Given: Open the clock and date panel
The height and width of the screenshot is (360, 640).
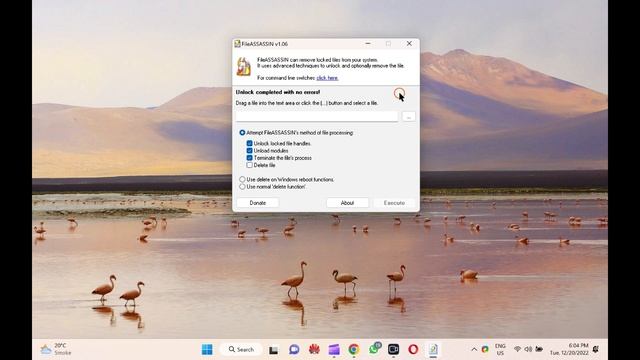Looking at the screenshot, I should 569,349.
